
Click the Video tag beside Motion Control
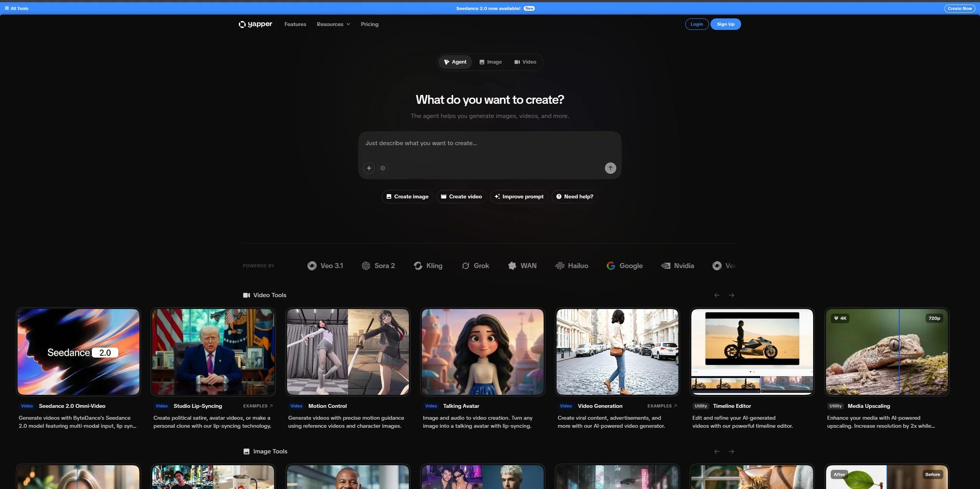(x=296, y=406)
